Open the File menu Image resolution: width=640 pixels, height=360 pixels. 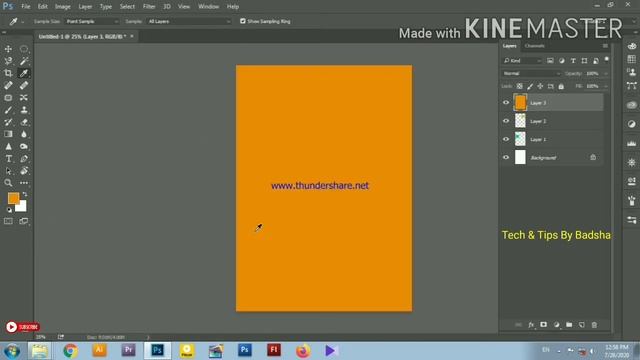pyautogui.click(x=26, y=7)
